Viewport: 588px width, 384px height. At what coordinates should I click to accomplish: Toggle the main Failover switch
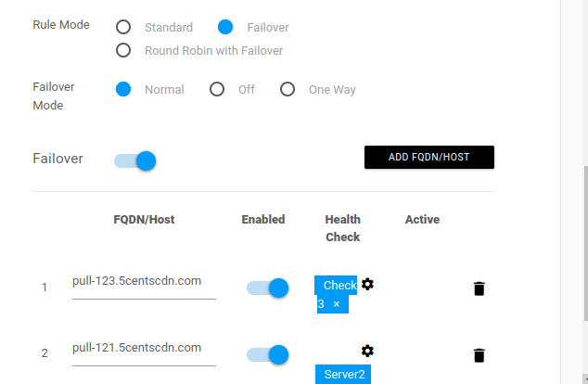pos(135,160)
